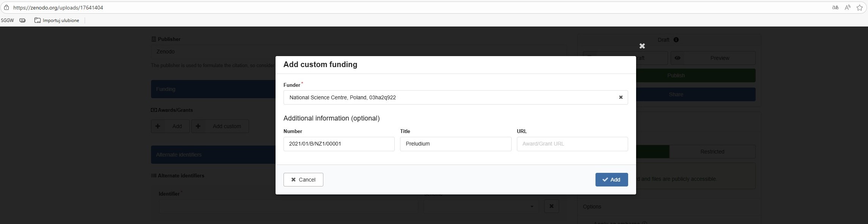Open the browser translate page icon
Image resolution: width=868 pixels, height=224 pixels.
coord(835,8)
